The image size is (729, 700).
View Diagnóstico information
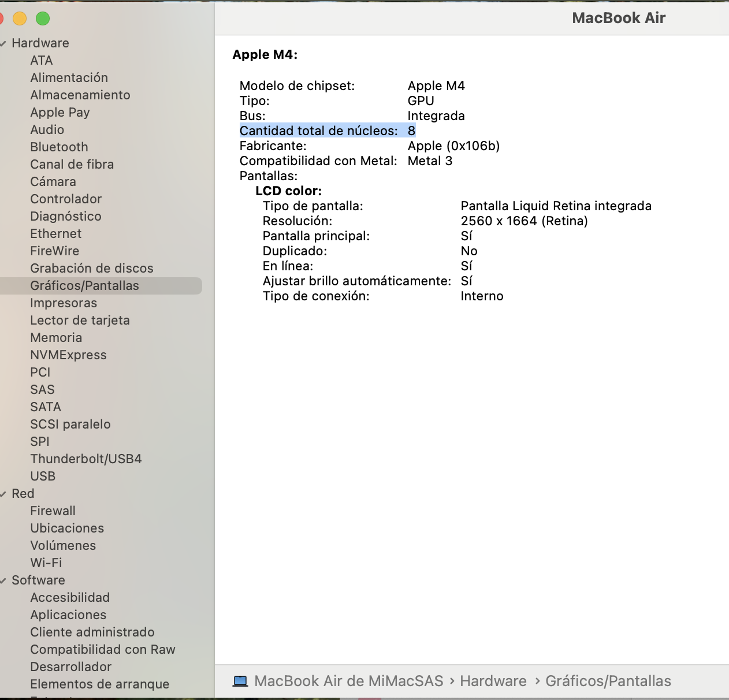[x=66, y=216]
